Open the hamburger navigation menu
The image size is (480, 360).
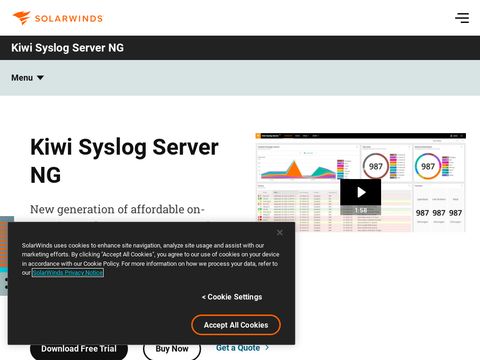(x=462, y=18)
